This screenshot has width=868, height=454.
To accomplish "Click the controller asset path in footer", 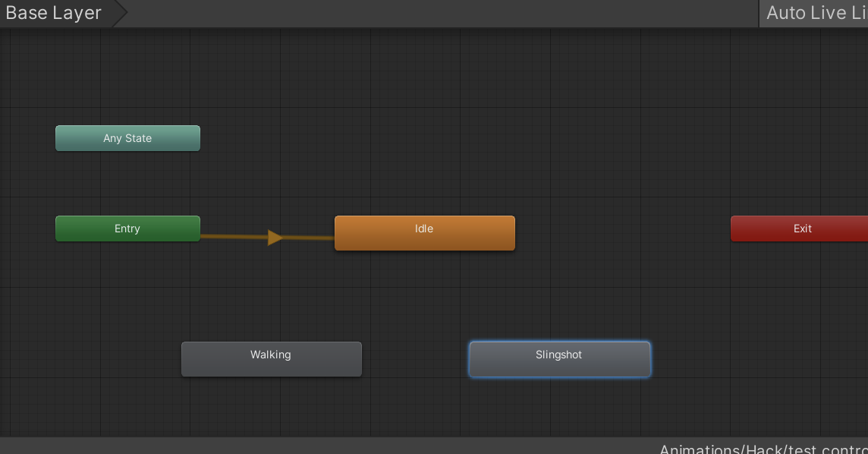I will [763, 448].
